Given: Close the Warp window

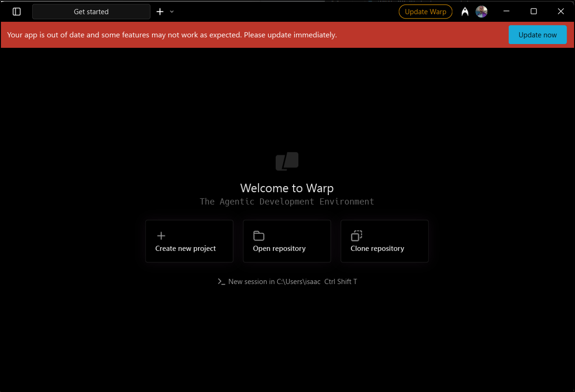Looking at the screenshot, I should point(561,11).
